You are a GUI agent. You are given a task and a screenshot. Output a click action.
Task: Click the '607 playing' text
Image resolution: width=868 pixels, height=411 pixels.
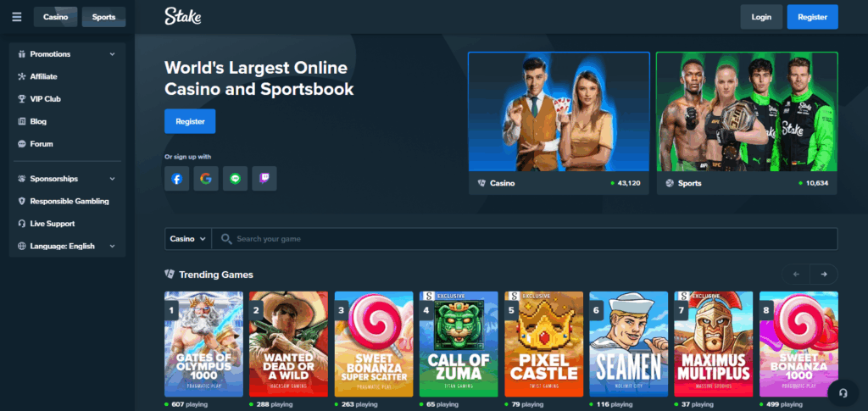click(189, 404)
